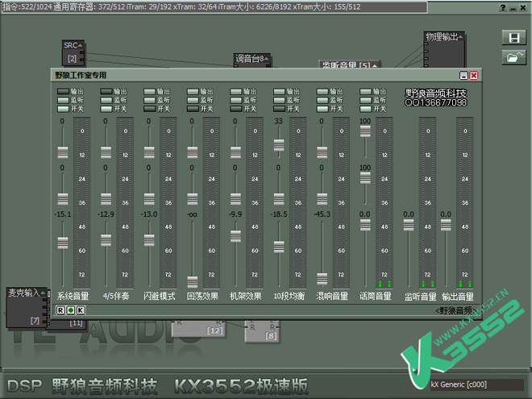Select the 麦克输入 [7] DSP module

[x=27, y=307]
